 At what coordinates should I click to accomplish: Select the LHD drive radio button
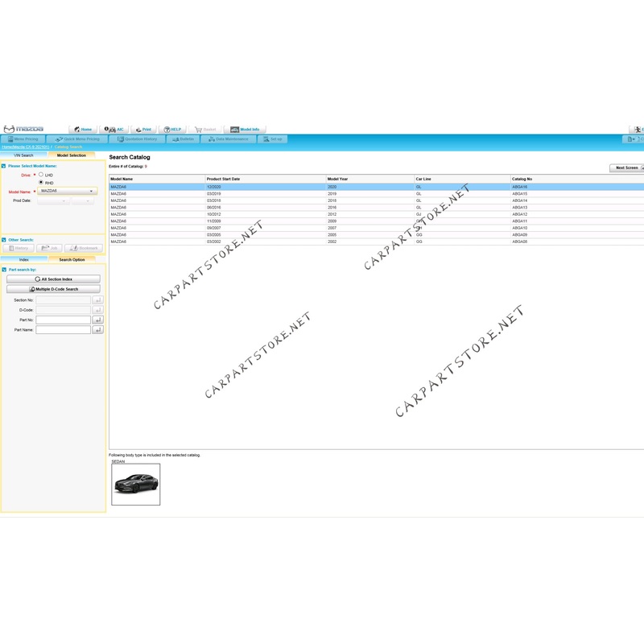41,175
